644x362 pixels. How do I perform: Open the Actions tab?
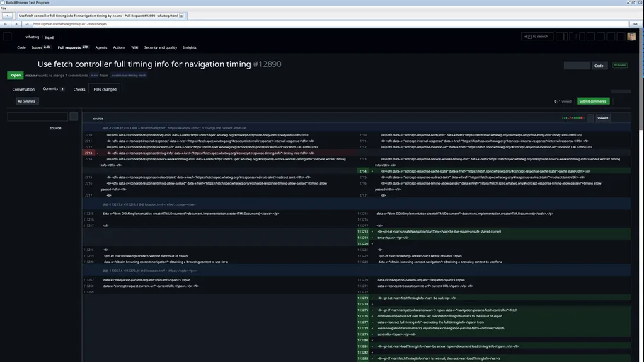pos(119,47)
